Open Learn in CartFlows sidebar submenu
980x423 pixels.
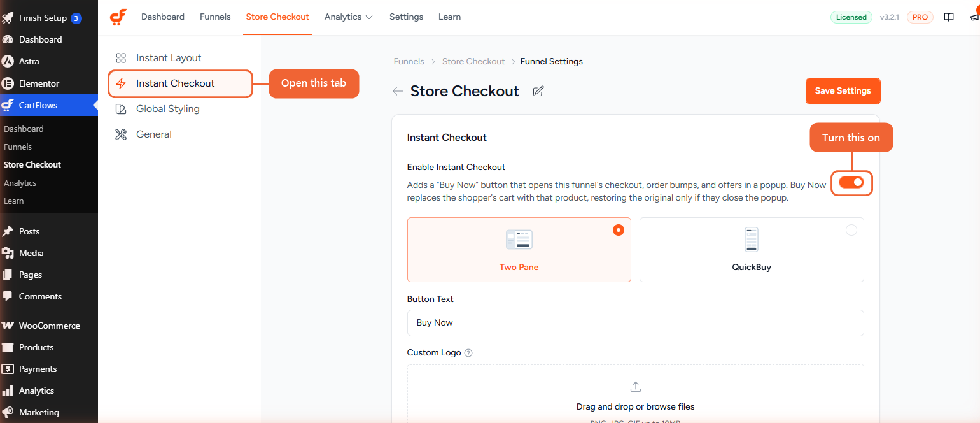tap(13, 201)
